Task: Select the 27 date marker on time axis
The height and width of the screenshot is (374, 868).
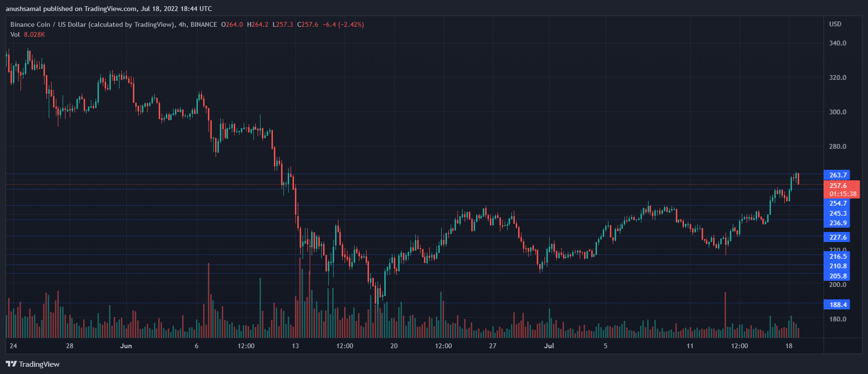Action: click(492, 346)
